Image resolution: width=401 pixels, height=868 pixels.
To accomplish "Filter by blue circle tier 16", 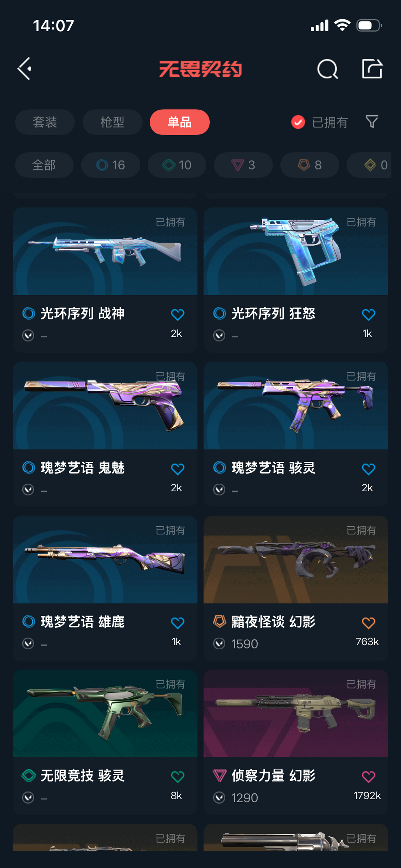I will click(111, 165).
